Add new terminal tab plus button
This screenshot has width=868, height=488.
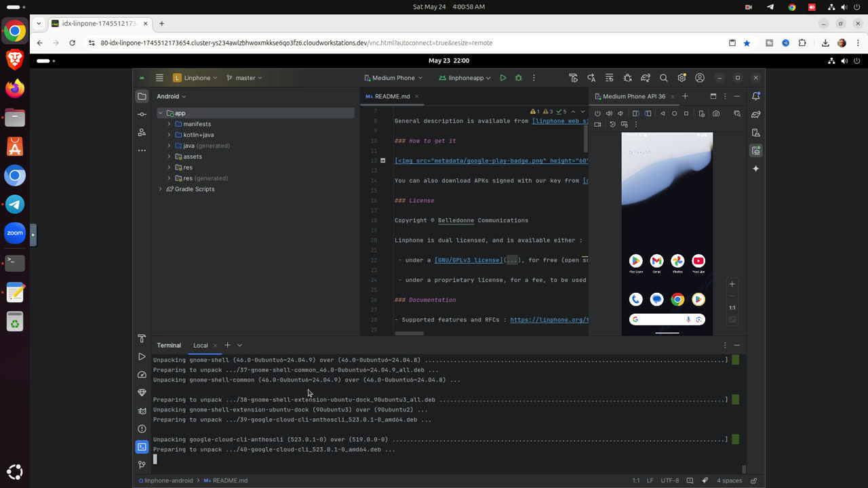pos(228,345)
